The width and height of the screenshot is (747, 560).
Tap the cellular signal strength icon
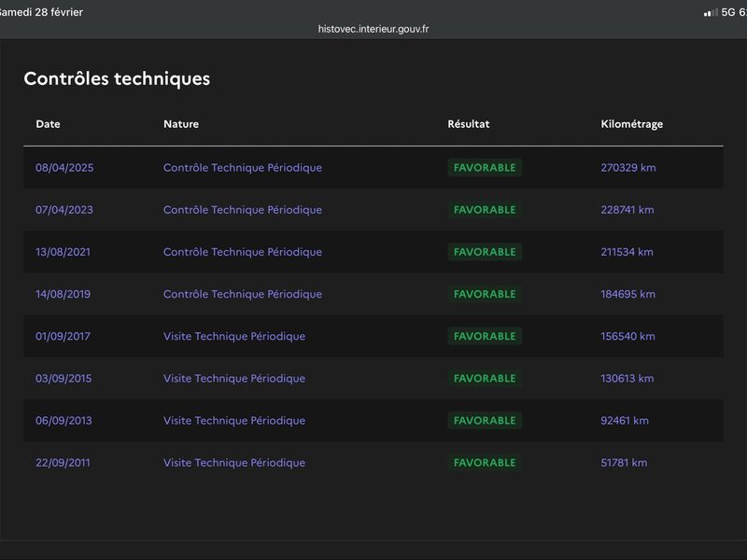click(711, 12)
